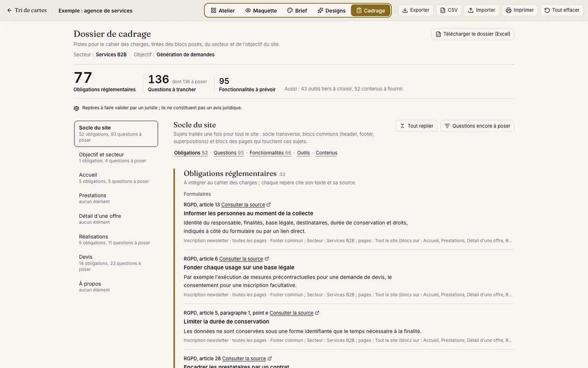Open the Atelier tab
The image size is (588, 368).
[223, 10]
